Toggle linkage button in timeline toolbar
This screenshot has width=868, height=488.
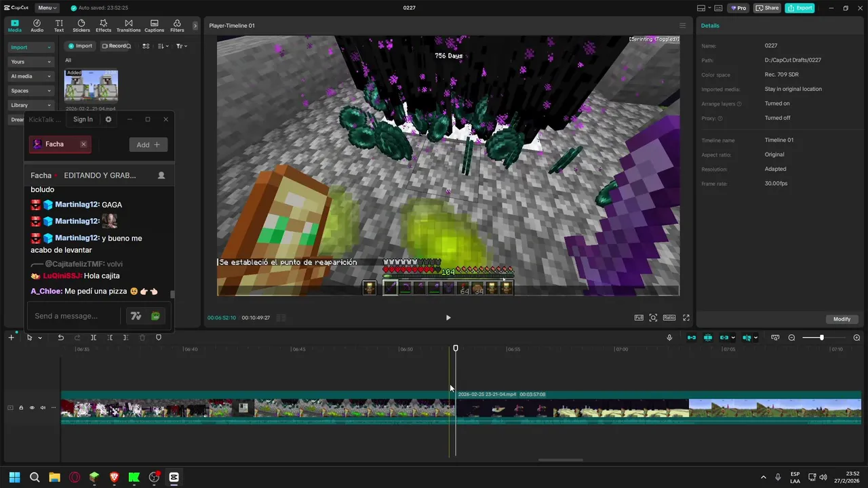(x=724, y=338)
